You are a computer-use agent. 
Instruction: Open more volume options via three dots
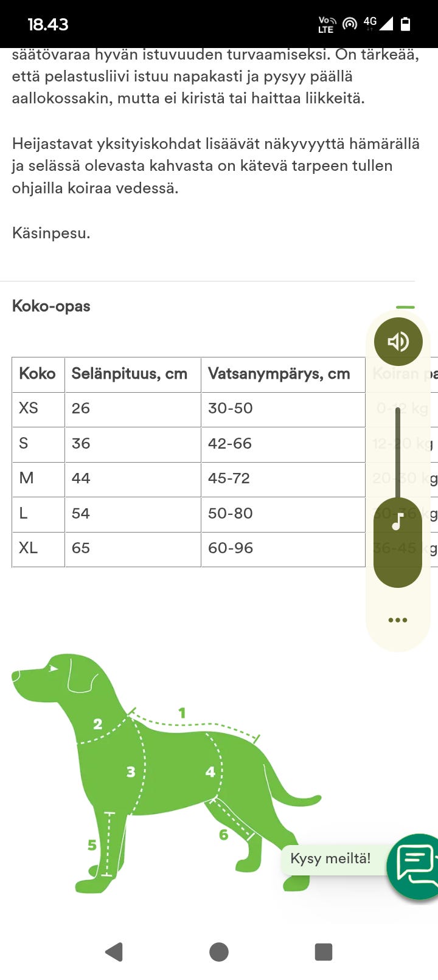(x=397, y=620)
